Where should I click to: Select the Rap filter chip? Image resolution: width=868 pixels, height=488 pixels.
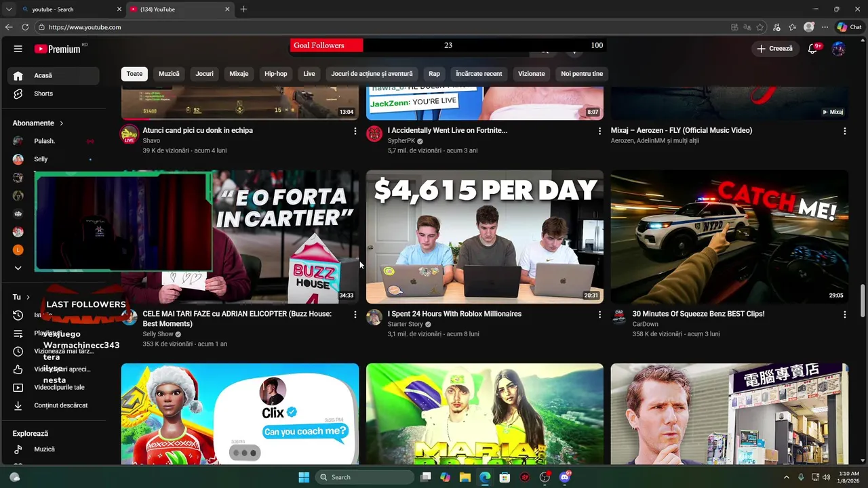tap(434, 74)
